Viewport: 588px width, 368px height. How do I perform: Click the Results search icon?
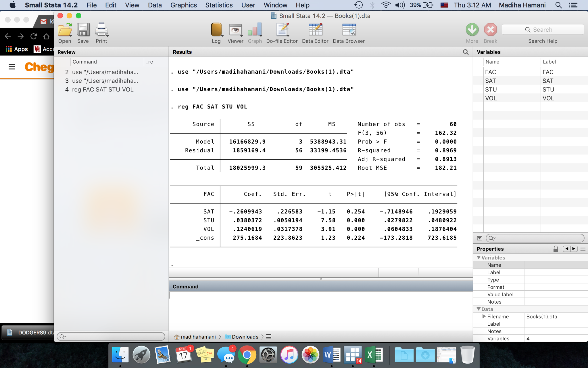pos(466,52)
